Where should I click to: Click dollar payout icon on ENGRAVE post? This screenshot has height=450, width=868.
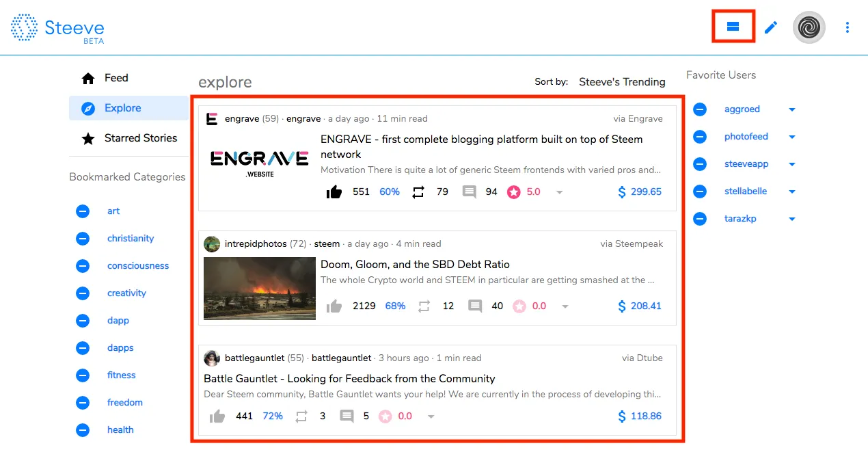pyautogui.click(x=622, y=192)
